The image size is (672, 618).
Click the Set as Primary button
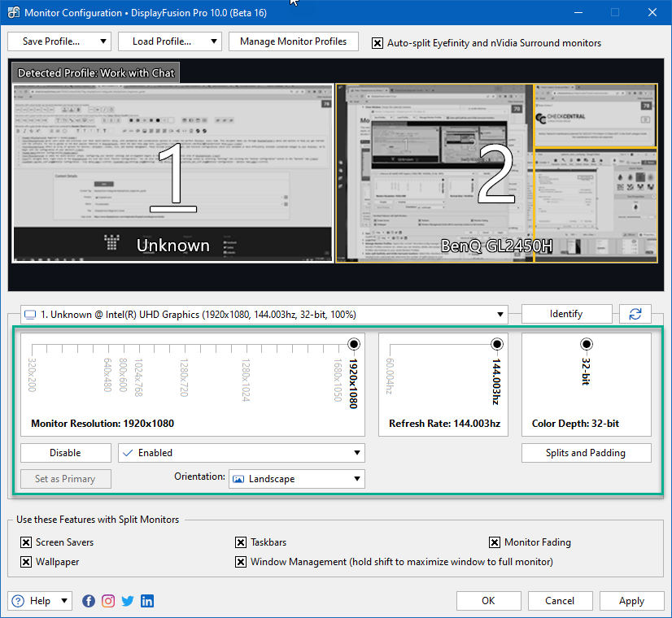pyautogui.click(x=66, y=479)
